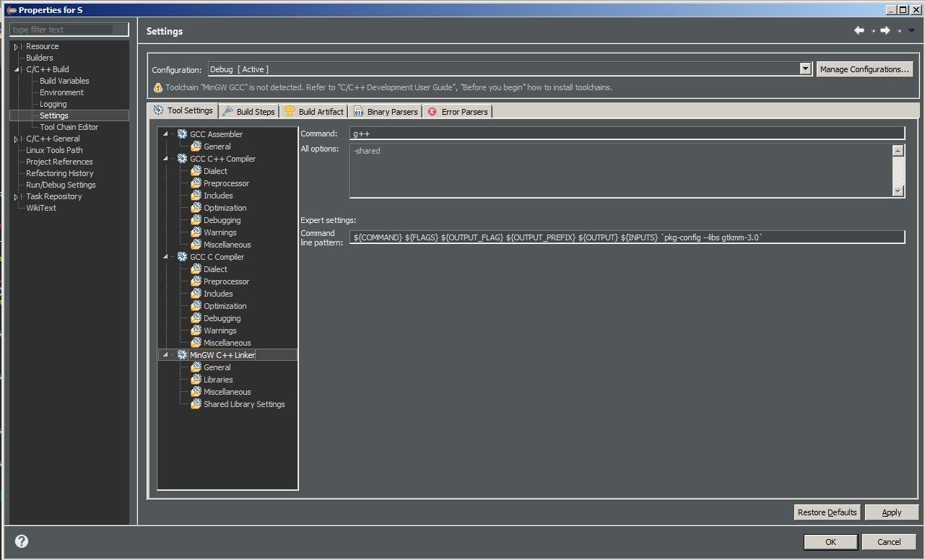Click the Manage Configurations button

[865, 69]
